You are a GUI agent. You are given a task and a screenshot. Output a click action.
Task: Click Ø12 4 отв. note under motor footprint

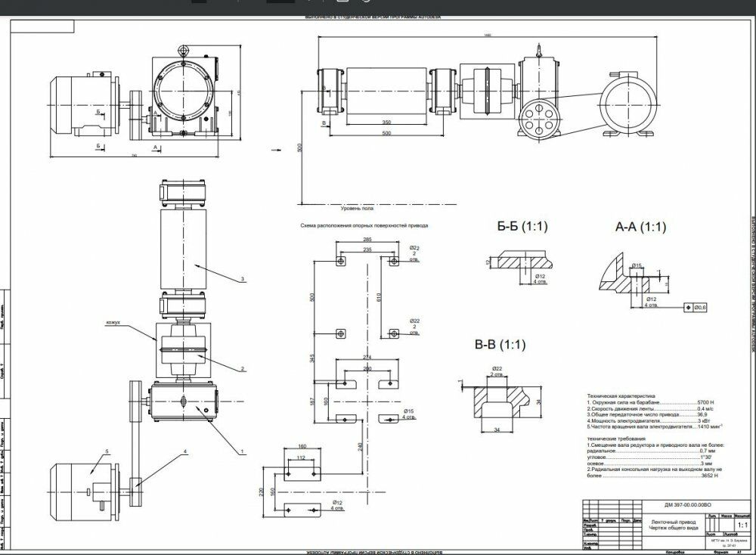pyautogui.click(x=337, y=505)
